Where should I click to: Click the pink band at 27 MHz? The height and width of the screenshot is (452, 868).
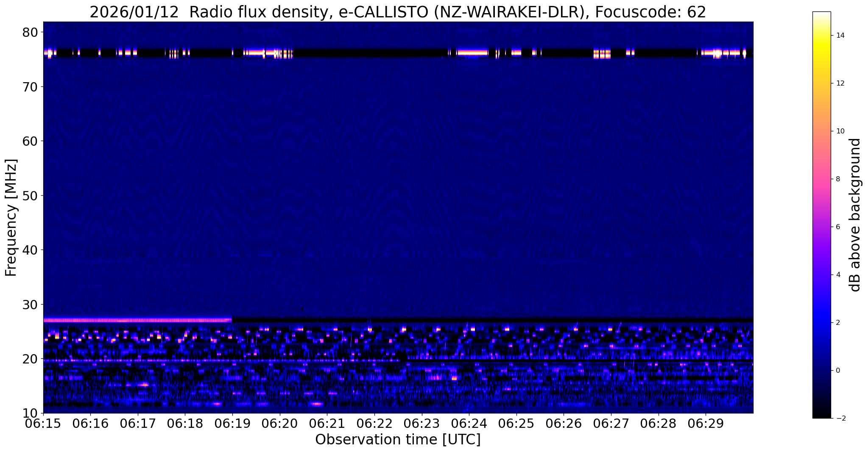138,320
